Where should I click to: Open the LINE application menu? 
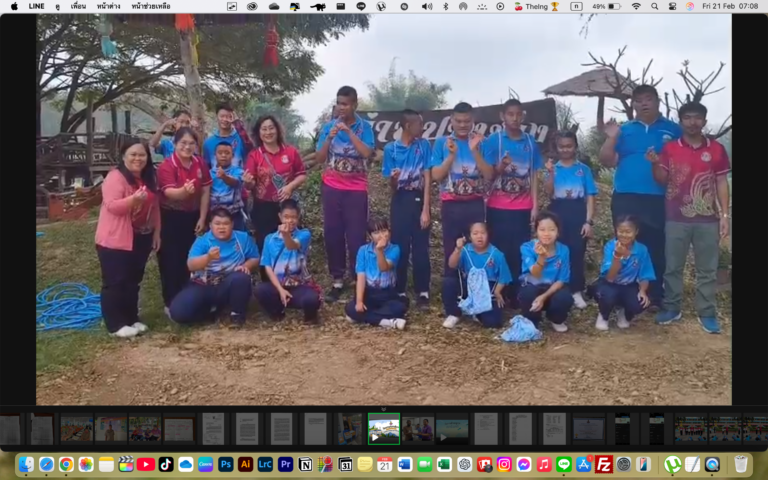click(x=37, y=6)
